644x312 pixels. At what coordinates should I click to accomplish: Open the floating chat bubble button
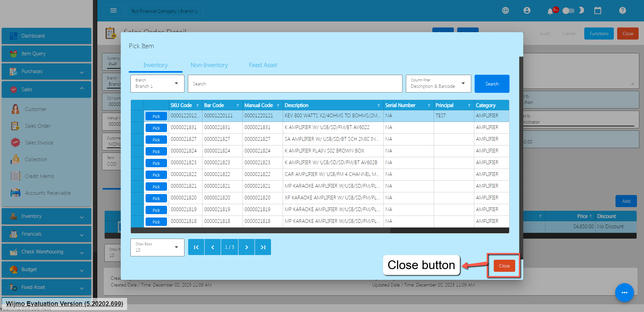624,293
